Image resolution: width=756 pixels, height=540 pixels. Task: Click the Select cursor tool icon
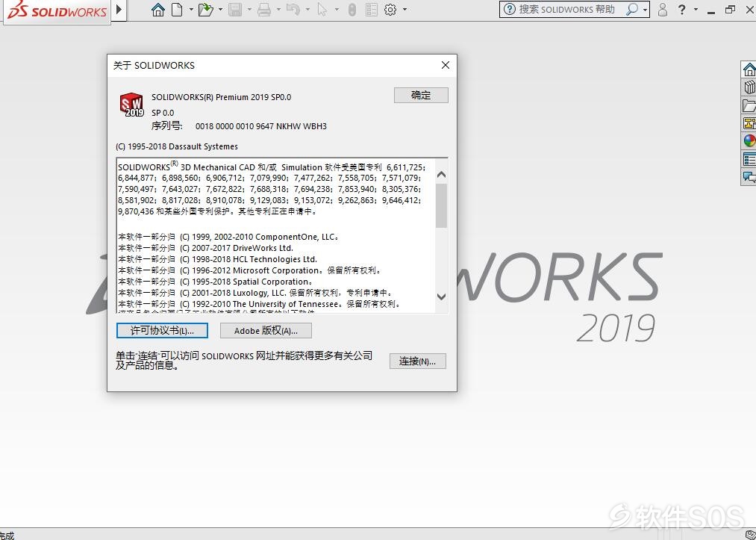click(x=322, y=9)
